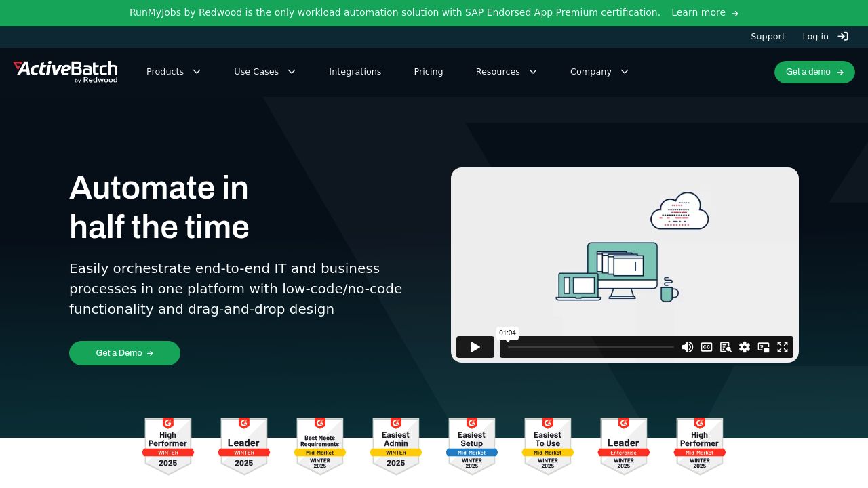Click the ActiveBatch by Redwood logo
This screenshot has width=868, height=488.
click(x=65, y=72)
